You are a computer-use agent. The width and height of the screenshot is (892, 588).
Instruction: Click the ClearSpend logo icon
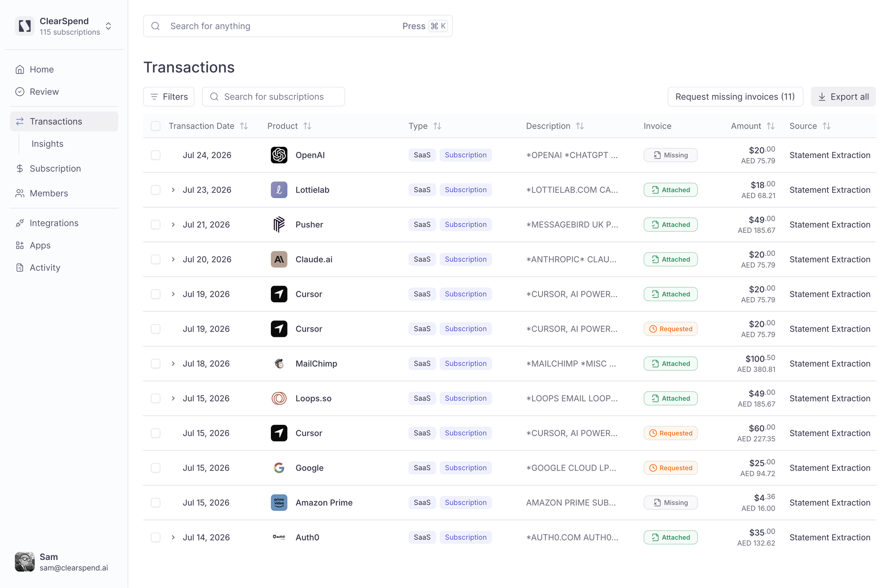(x=25, y=26)
